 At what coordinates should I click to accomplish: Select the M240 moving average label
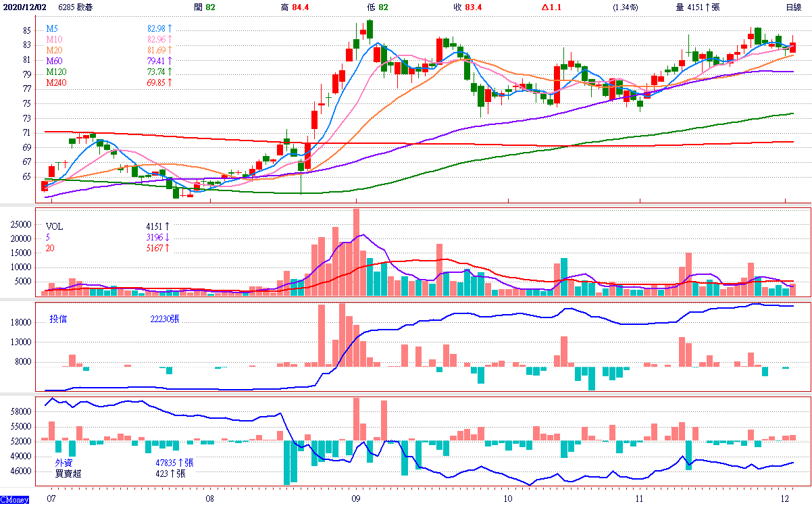tap(56, 82)
